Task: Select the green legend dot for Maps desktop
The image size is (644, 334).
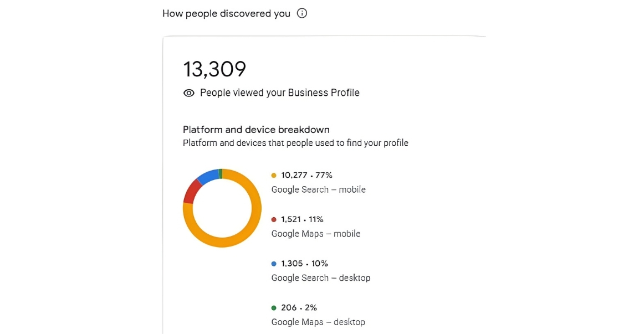Action: pos(274,308)
